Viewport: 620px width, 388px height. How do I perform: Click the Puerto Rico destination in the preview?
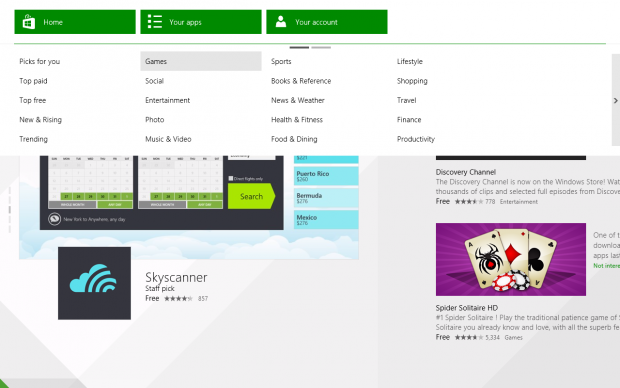coord(326,176)
